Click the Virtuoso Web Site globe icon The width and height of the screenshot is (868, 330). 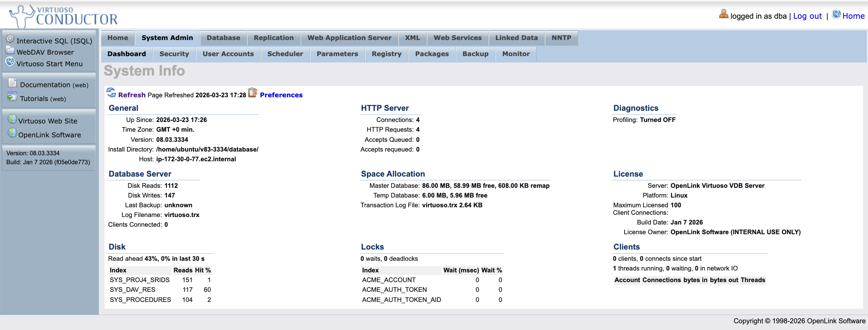pos(12,119)
